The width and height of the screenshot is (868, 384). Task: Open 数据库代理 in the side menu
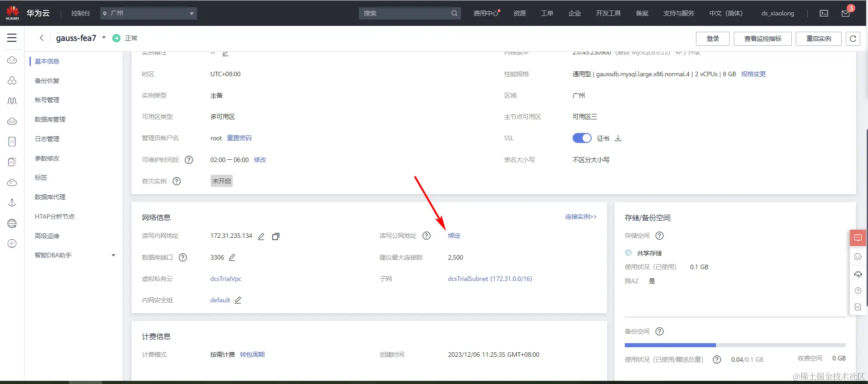coord(50,197)
